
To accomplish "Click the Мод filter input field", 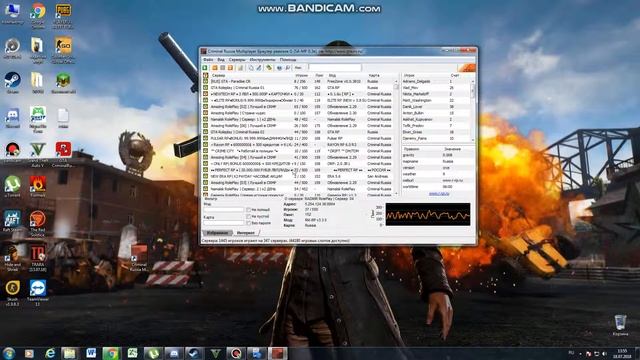I will (224, 210).
